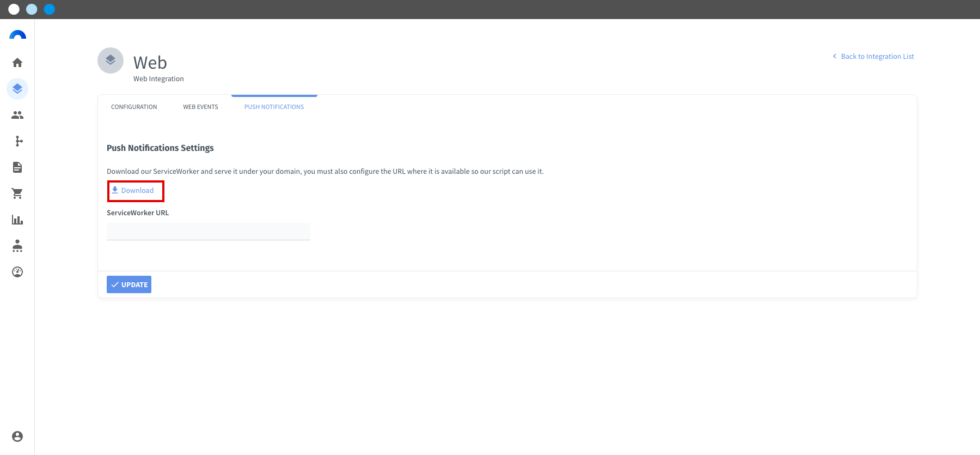Image resolution: width=980 pixels, height=455 pixels.
Task: Open the People/contacts icon in sidebar
Action: pyautogui.click(x=17, y=115)
